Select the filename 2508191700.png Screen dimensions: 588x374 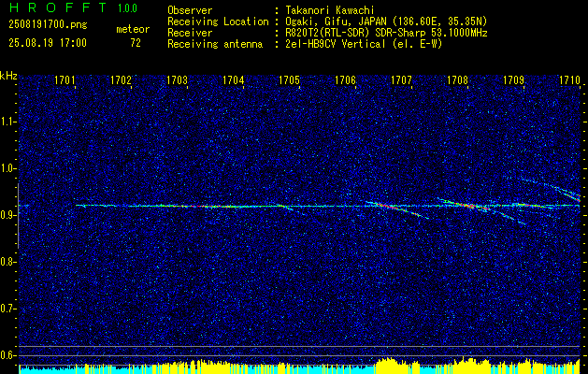click(48, 25)
